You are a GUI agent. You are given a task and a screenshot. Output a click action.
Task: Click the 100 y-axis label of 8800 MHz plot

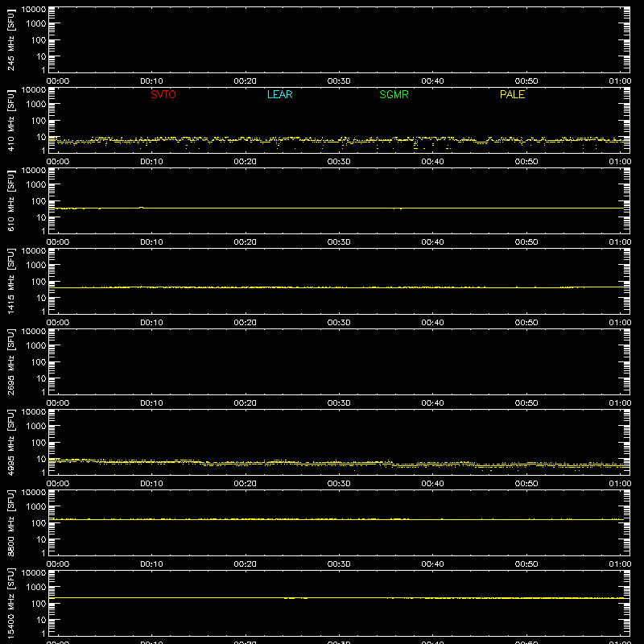(x=39, y=523)
